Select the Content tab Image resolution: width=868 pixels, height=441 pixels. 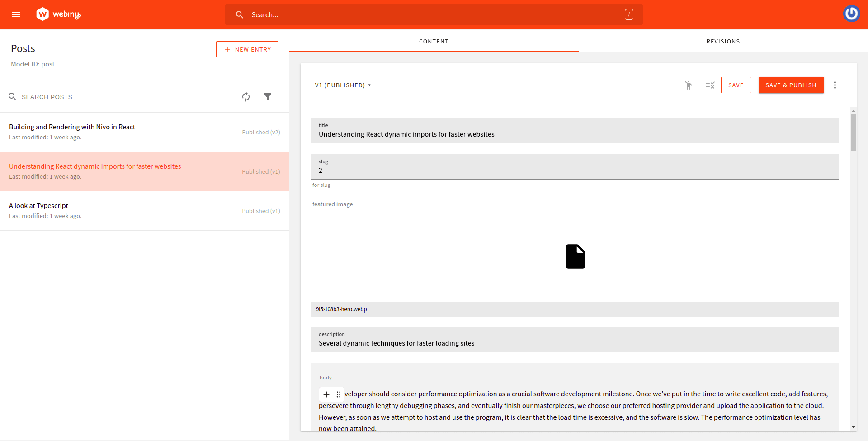[434, 41]
